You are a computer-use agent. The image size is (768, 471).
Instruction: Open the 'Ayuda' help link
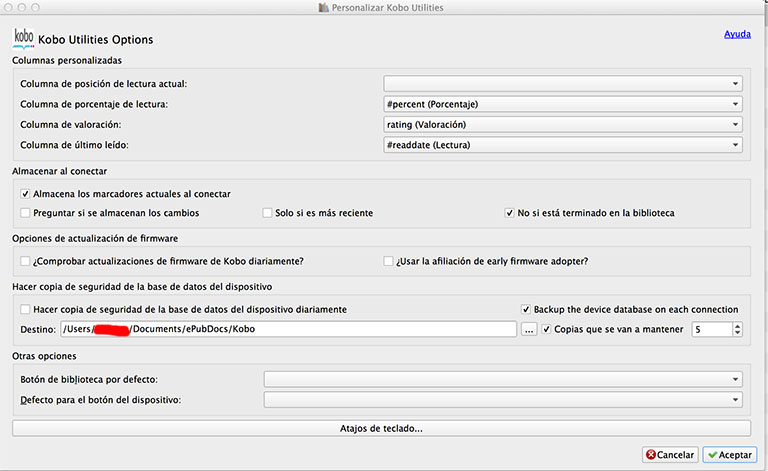737,34
